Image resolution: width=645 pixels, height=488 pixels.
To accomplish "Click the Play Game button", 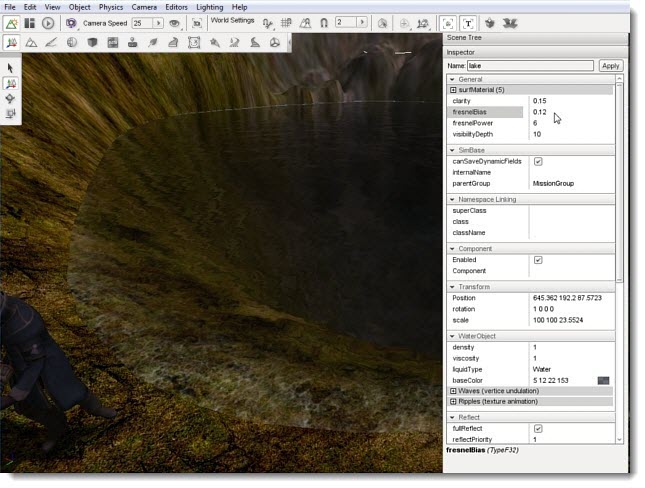I will coord(48,23).
